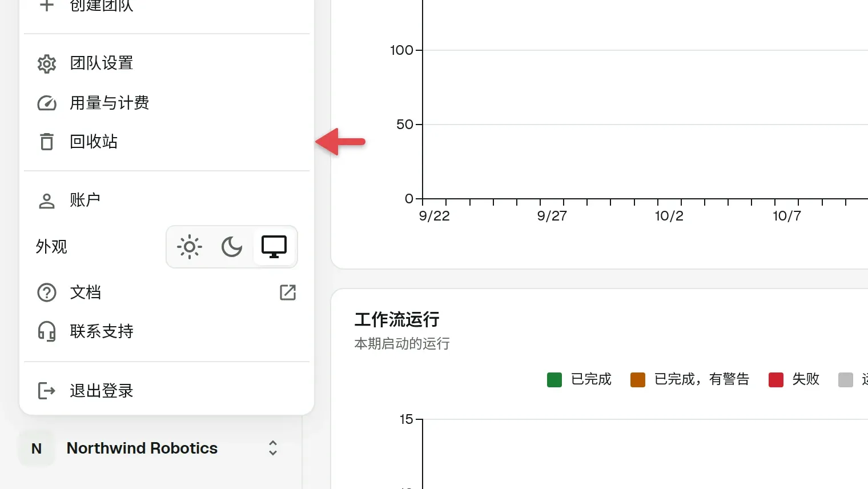Viewport: 868px width, 489px height.
Task: Toggle the 失败 red legend series
Action: (794, 379)
